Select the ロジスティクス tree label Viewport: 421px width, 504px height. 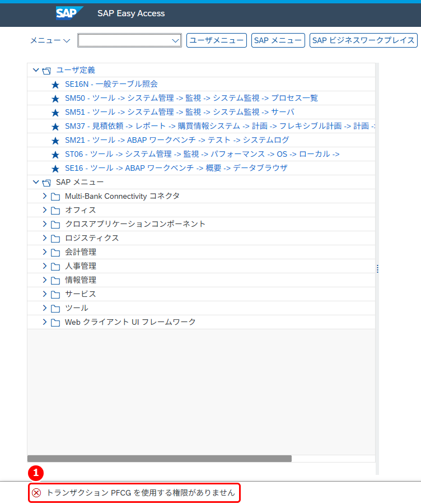pos(92,238)
